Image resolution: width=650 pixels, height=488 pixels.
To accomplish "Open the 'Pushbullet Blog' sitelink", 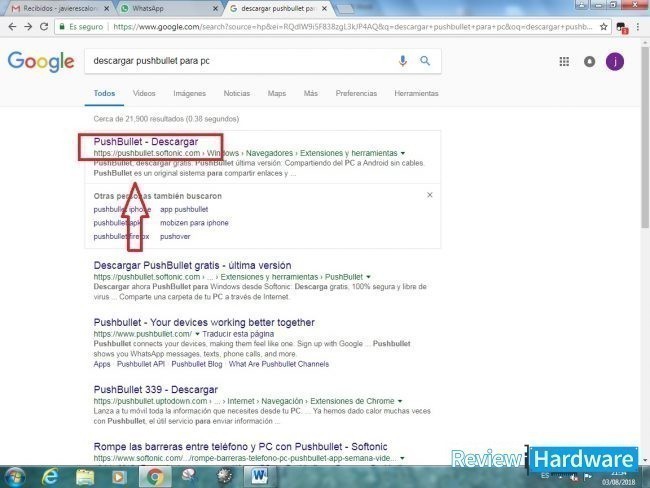I will coord(197,364).
